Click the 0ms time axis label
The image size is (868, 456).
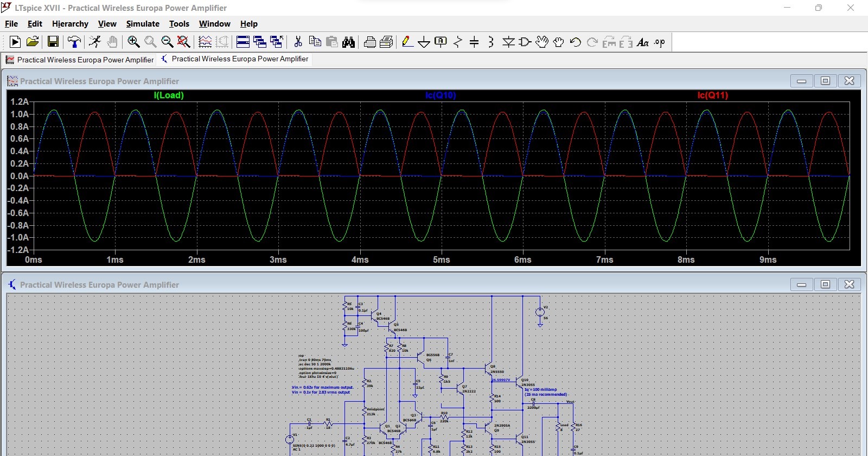(34, 260)
